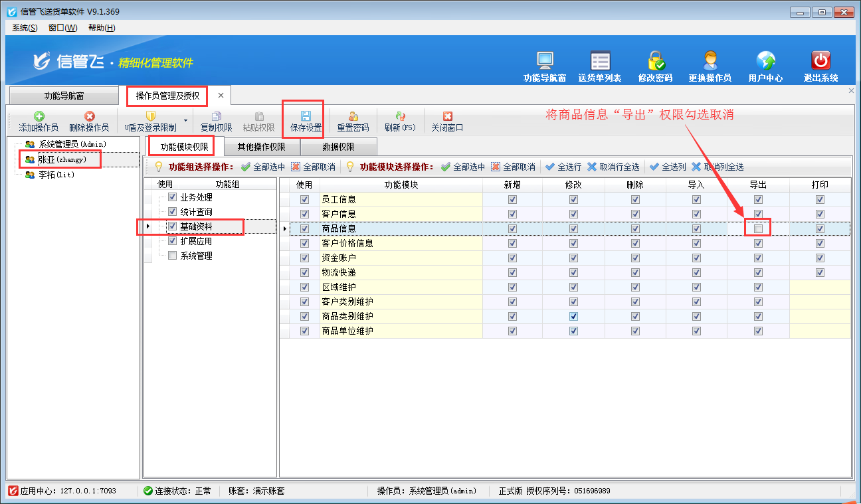Viewport: 861px width, 504px height.
Task: Click the 保存设置 save icon
Action: tap(306, 116)
